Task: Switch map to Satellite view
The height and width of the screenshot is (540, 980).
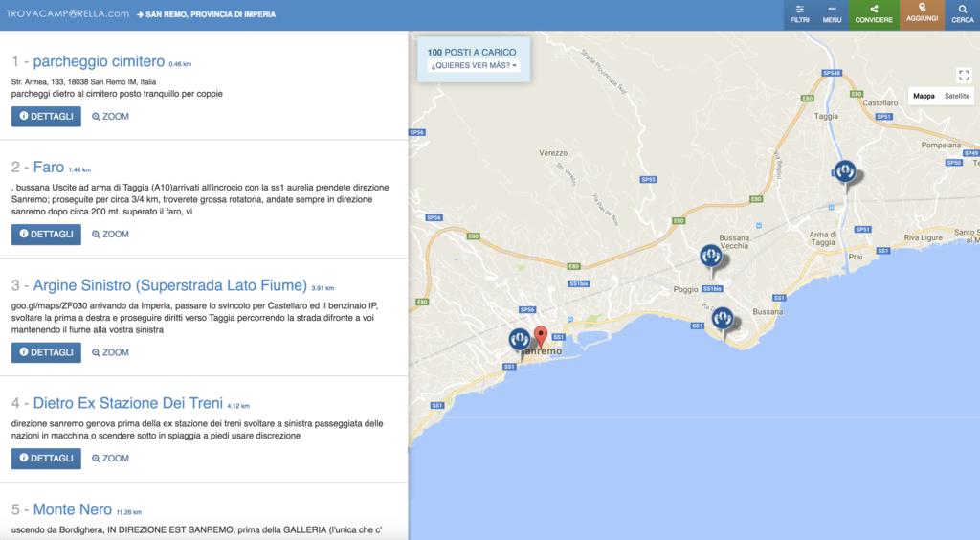Action: pos(956,96)
